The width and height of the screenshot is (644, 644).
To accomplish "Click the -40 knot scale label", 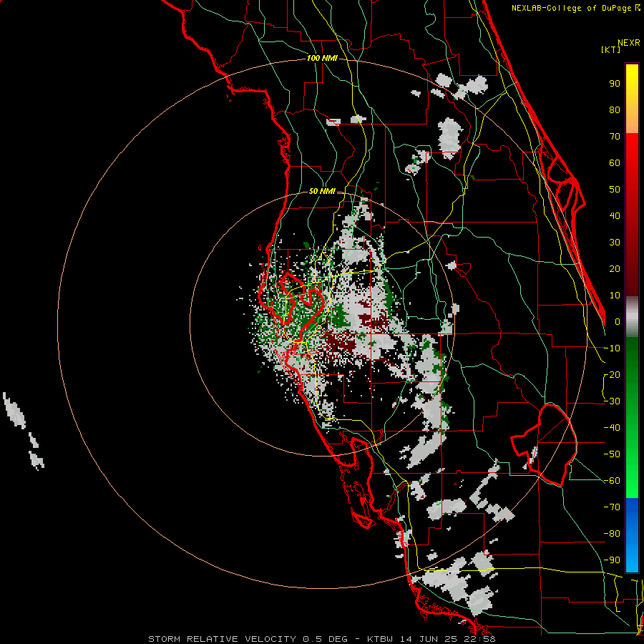I will [x=612, y=428].
